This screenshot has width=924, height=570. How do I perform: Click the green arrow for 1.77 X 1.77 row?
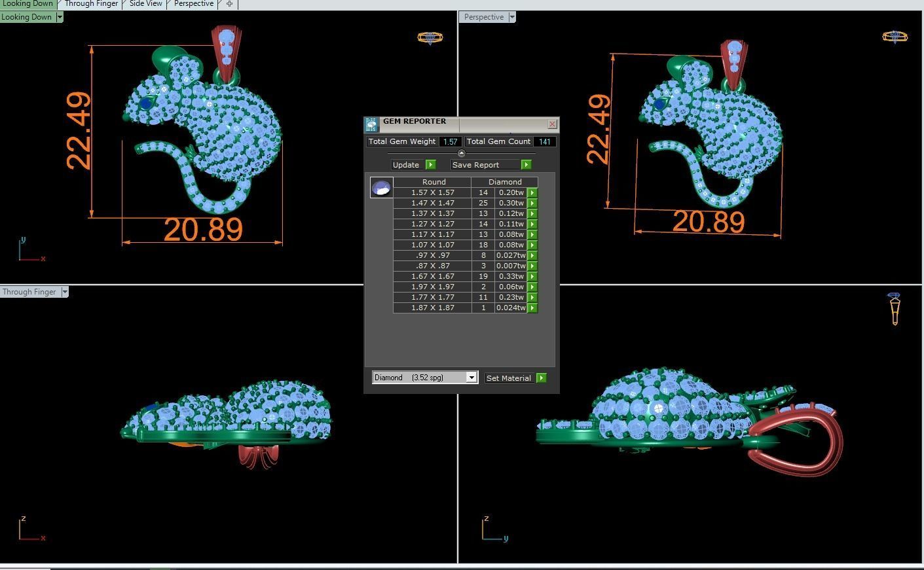(x=532, y=297)
